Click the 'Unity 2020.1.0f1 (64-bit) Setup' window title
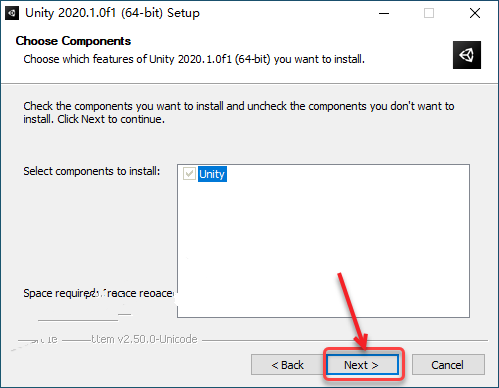Viewport: 499px width, 388px height. [113, 13]
